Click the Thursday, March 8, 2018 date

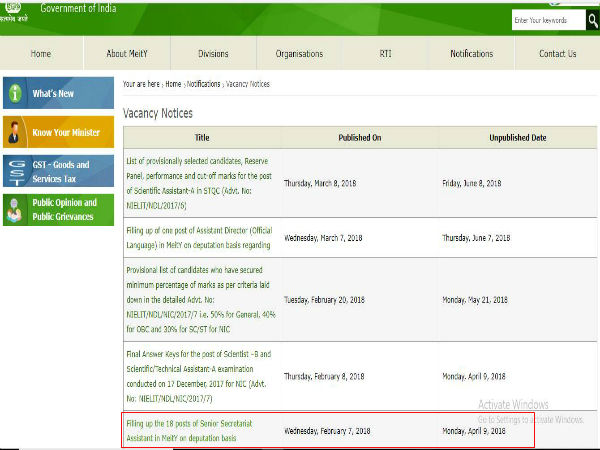320,183
